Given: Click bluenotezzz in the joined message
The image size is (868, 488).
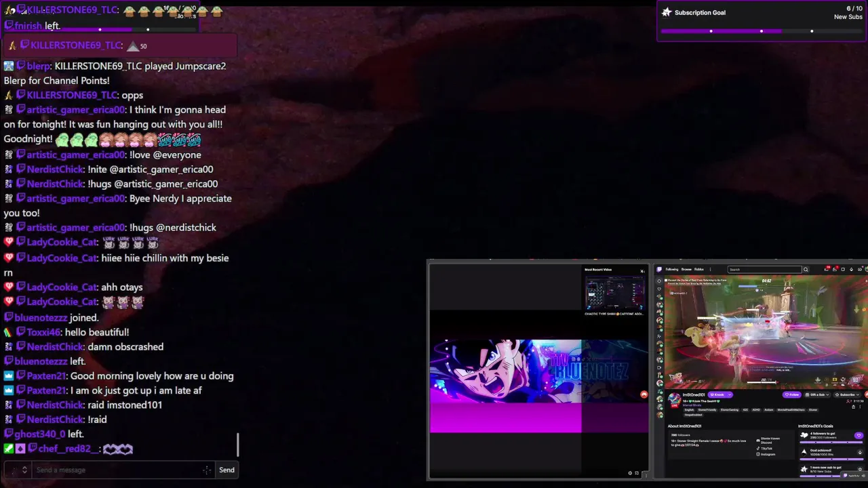Looking at the screenshot, I should 41,318.
